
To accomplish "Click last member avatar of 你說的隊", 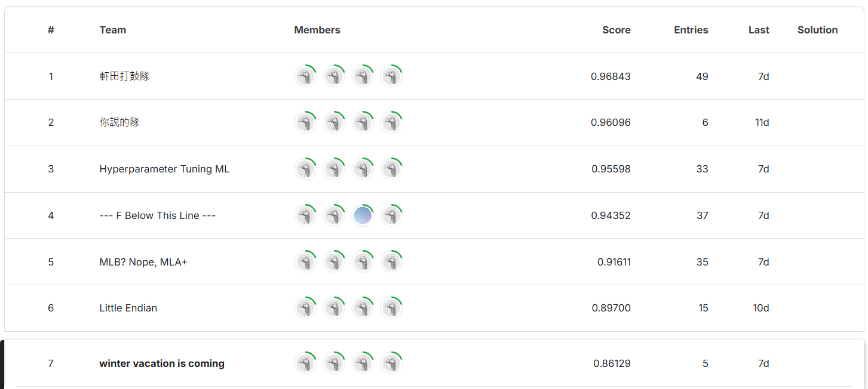I will click(391, 123).
